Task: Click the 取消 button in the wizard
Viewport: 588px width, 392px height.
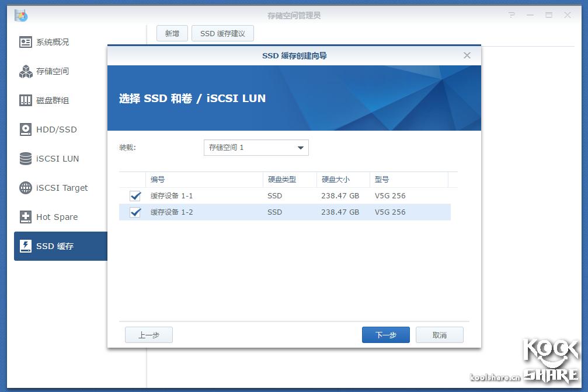Action: 439,334
